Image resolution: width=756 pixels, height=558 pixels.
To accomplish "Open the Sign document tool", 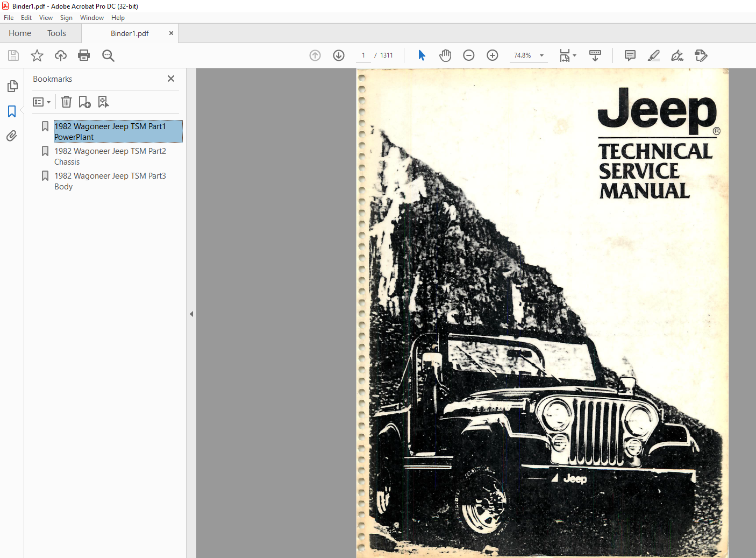I will (677, 55).
